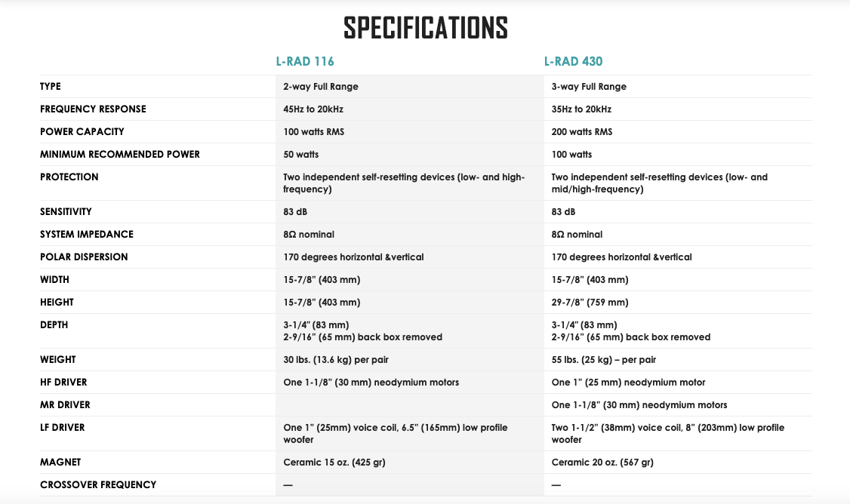Click the 2-way Full Range type value

321,87
